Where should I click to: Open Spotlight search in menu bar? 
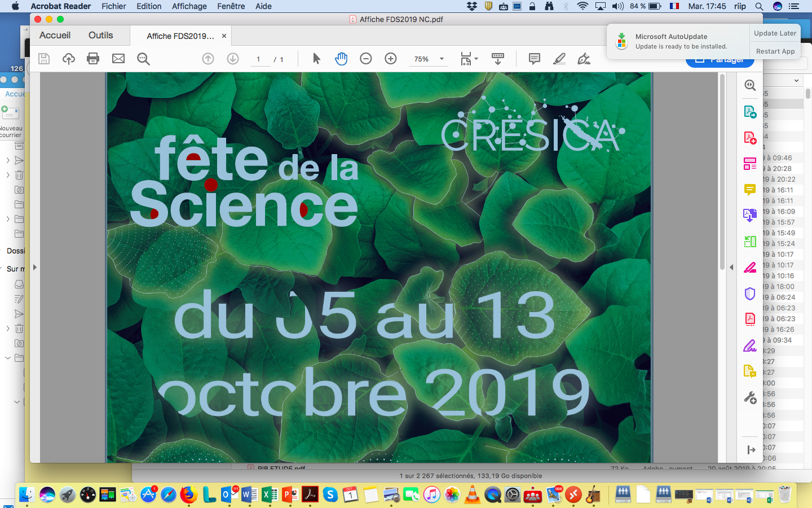tap(759, 6)
